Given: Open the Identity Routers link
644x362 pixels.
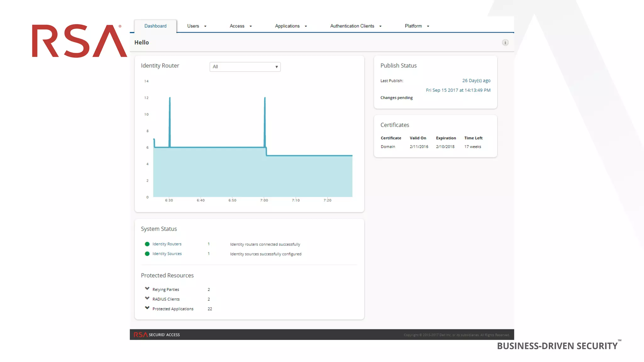Looking at the screenshot, I should pos(167,244).
